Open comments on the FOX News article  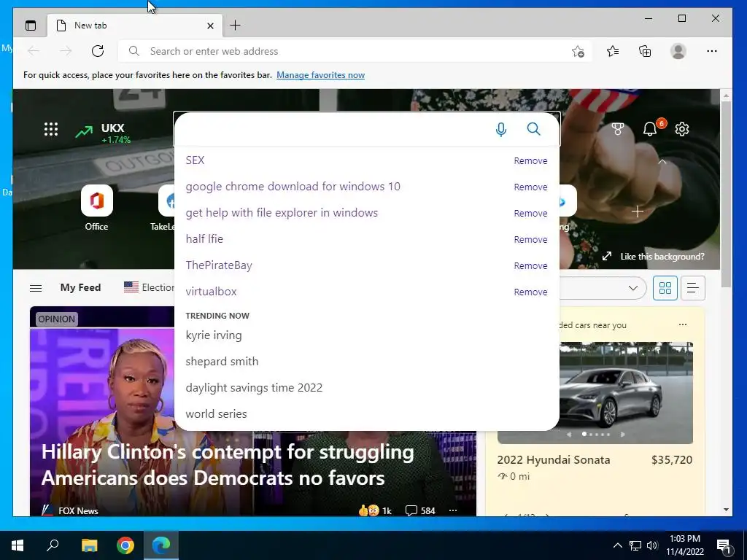tap(420, 510)
